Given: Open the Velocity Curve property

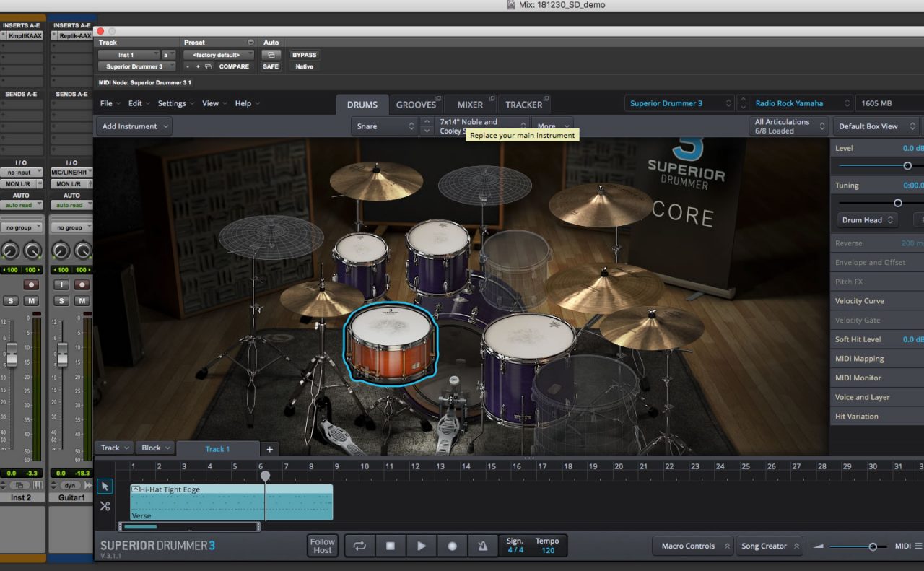Looking at the screenshot, I should pos(877,301).
